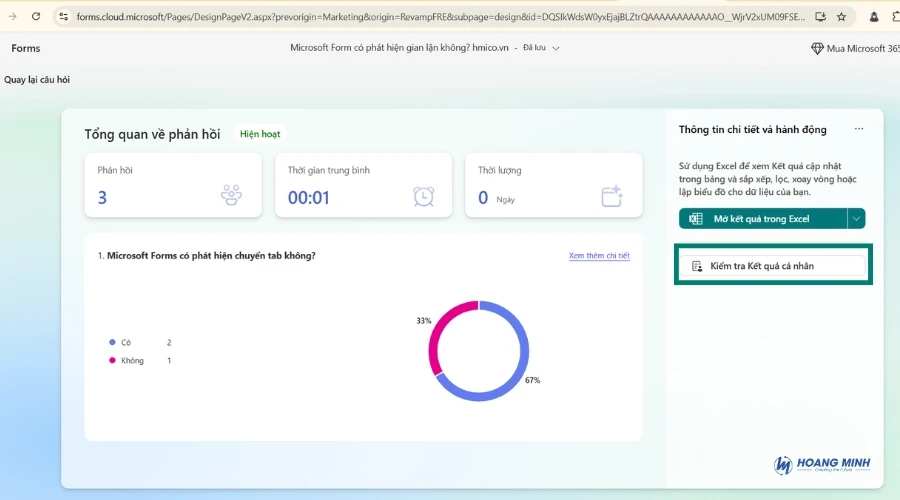
Task: Click Kiểm tra Kết quả cá nhân button
Action: (x=773, y=266)
